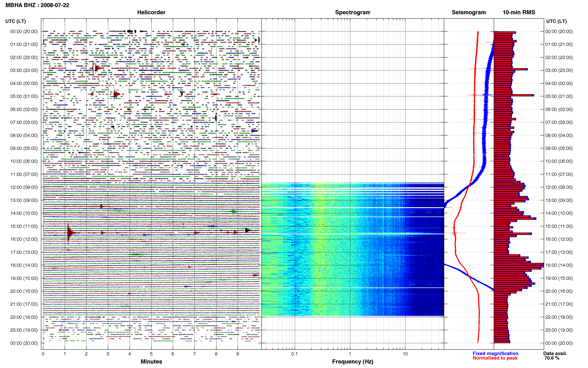Click the '0.1' frequency tick label
588x368 pixels.
[295, 354]
